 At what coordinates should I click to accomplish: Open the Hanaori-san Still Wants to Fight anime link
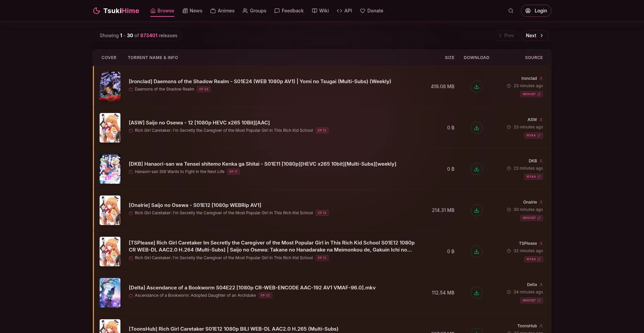pyautogui.click(x=179, y=172)
